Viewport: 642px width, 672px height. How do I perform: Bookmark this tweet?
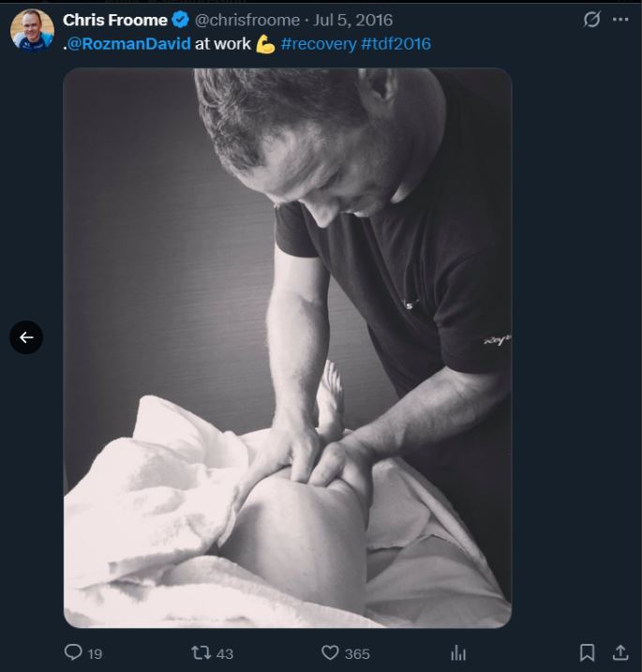pos(587,652)
